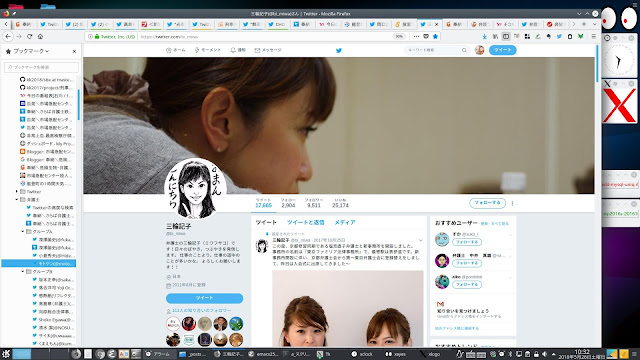Open the フォロワー count 9,511 stat

[313, 203]
